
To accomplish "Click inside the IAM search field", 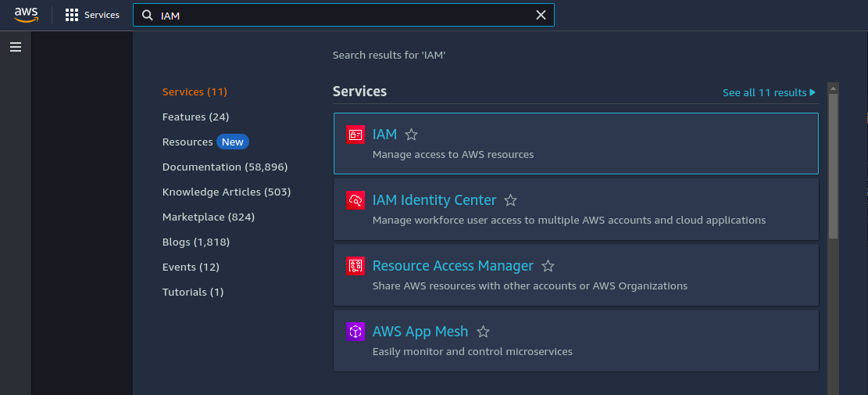I will (x=343, y=16).
